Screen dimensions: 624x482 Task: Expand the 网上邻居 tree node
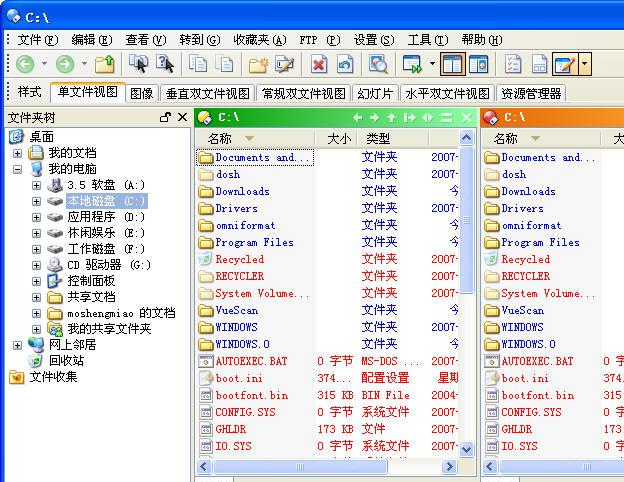click(17, 344)
